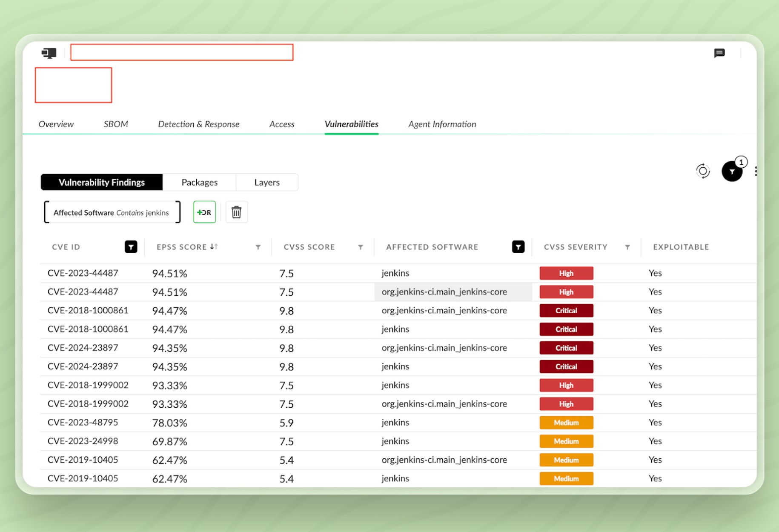779x532 pixels.
Task: Open the Detection & Response tab
Action: (x=199, y=124)
